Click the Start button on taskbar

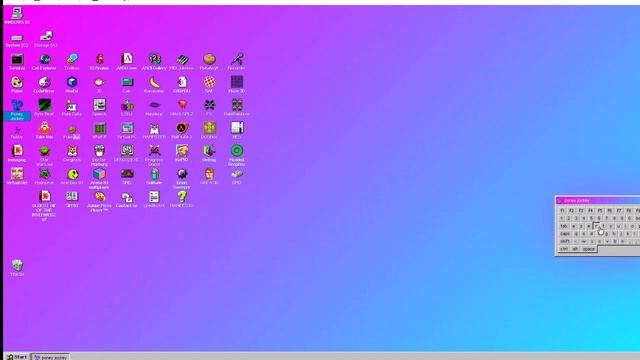click(17, 357)
